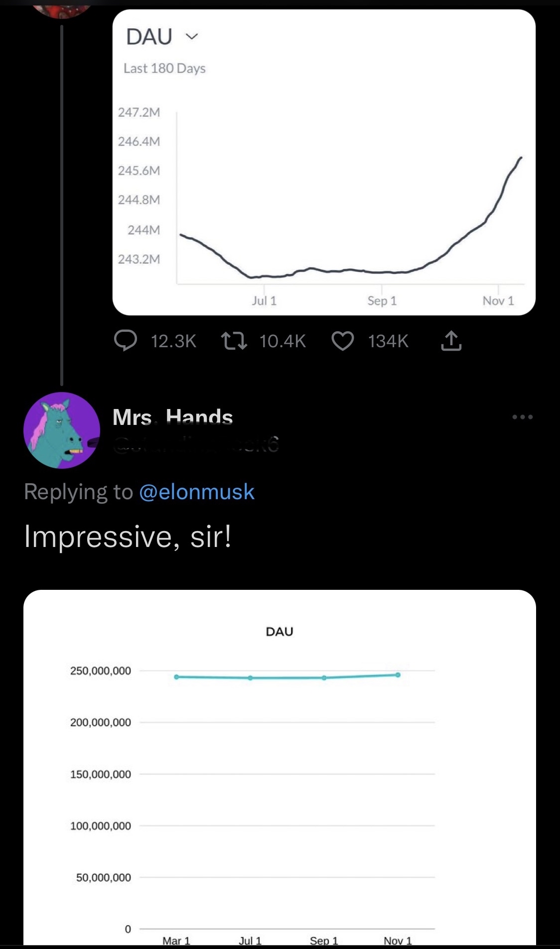This screenshot has height=949, width=560.
Task: Click the Sep 1 data point on teal line
Action: coord(324,678)
